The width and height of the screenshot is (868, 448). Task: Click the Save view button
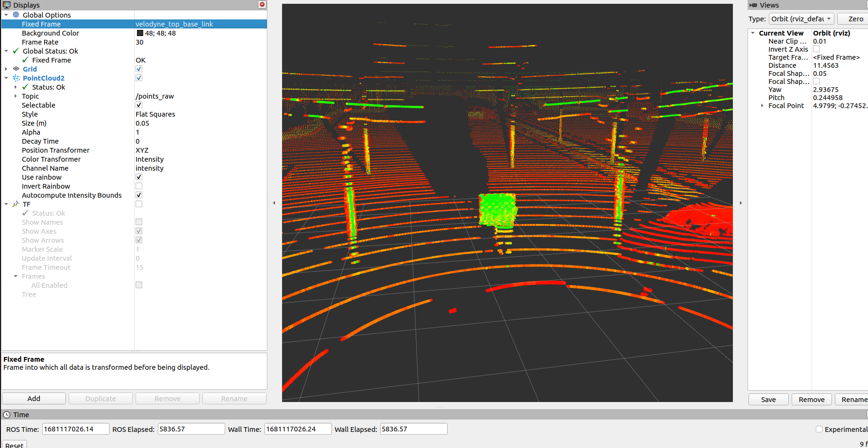coord(768,399)
